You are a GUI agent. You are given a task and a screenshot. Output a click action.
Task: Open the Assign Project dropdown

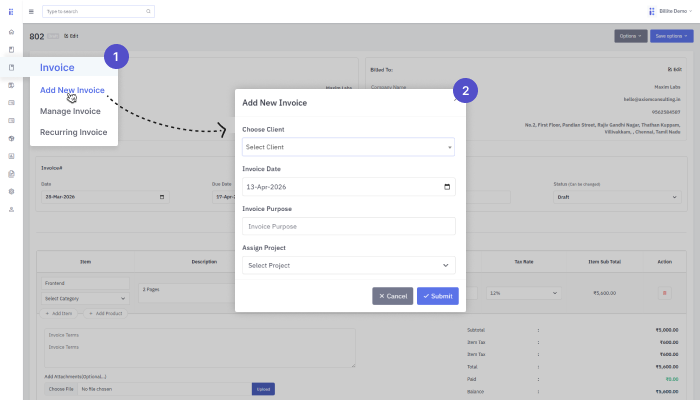pyautogui.click(x=348, y=266)
